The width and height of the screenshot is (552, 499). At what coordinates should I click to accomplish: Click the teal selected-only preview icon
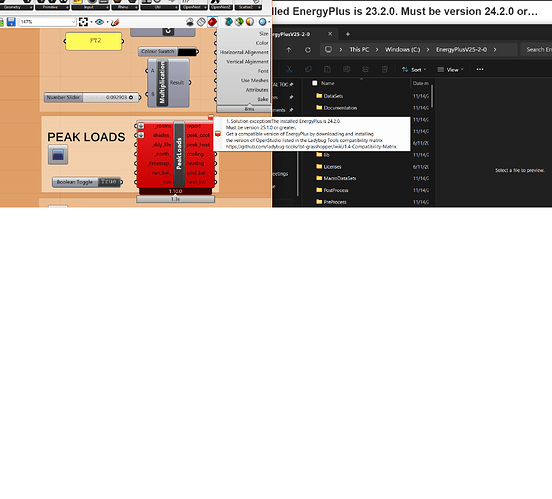[228, 22]
